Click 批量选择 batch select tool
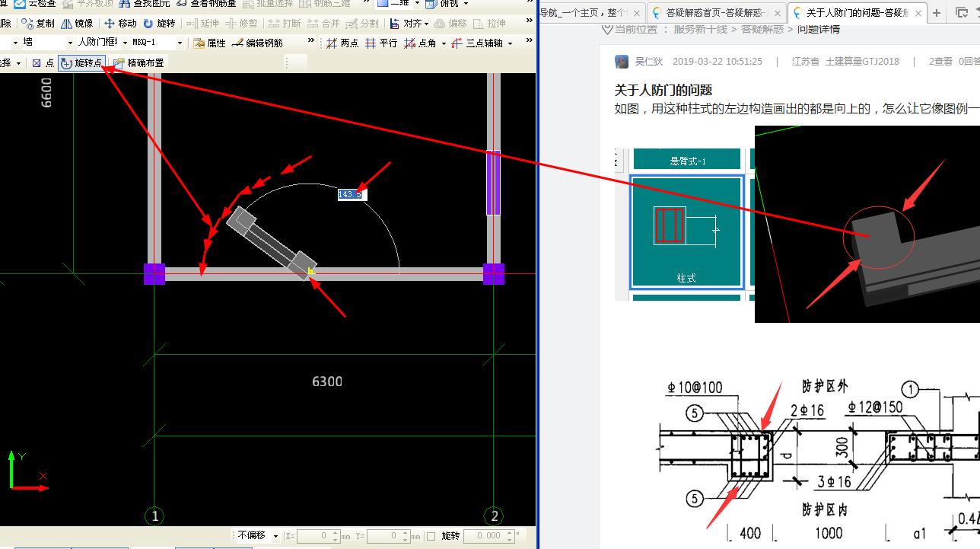This screenshot has width=980, height=549. click(x=269, y=4)
